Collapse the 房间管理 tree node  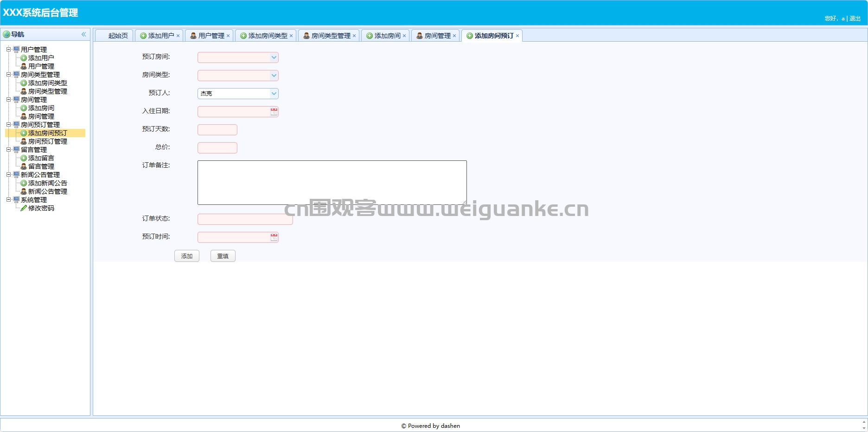8,99
